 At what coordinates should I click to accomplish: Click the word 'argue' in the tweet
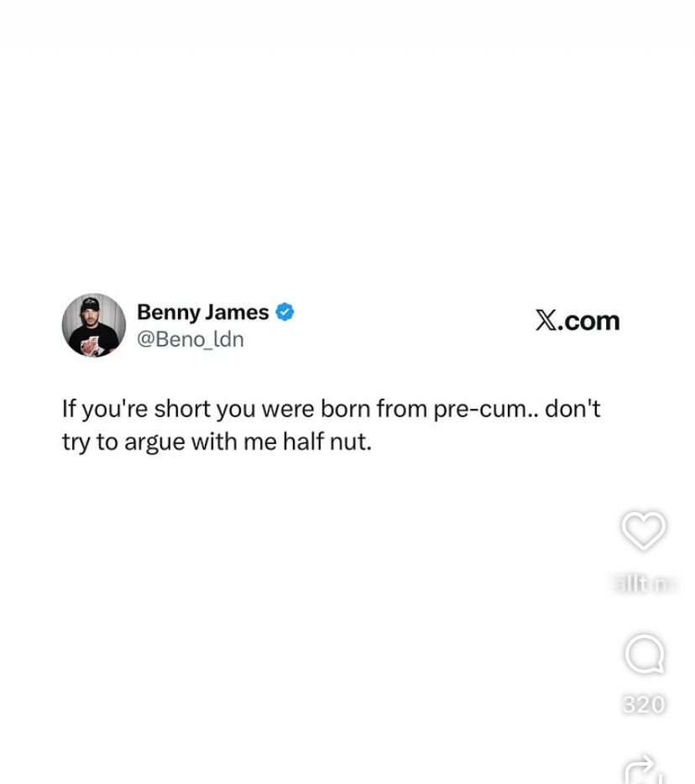[154, 443]
